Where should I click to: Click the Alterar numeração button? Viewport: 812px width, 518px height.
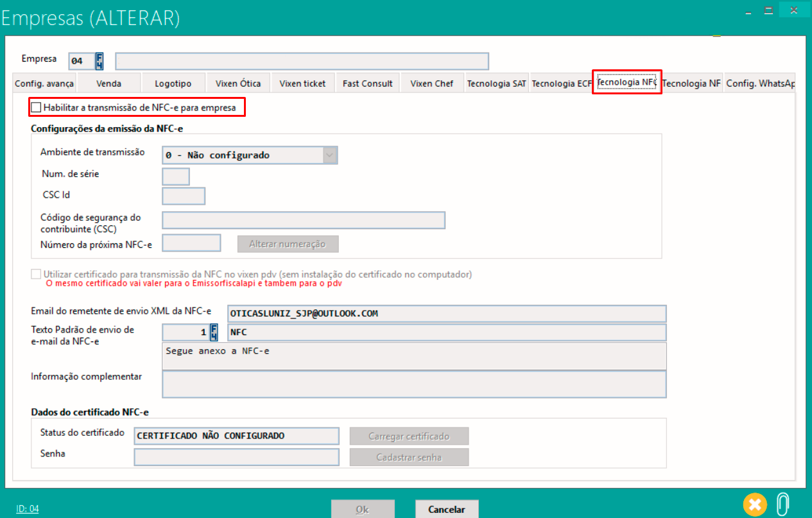tap(288, 244)
